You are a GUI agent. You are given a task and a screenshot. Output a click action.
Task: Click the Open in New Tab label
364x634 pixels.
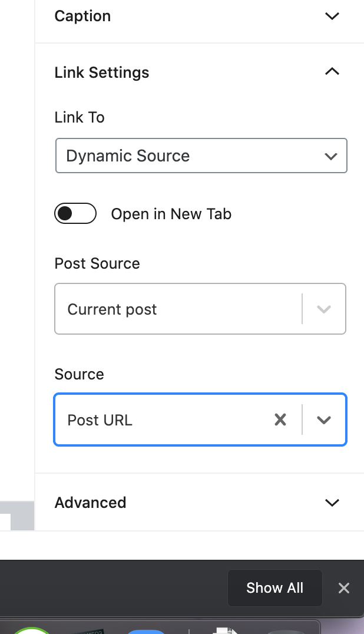click(171, 214)
